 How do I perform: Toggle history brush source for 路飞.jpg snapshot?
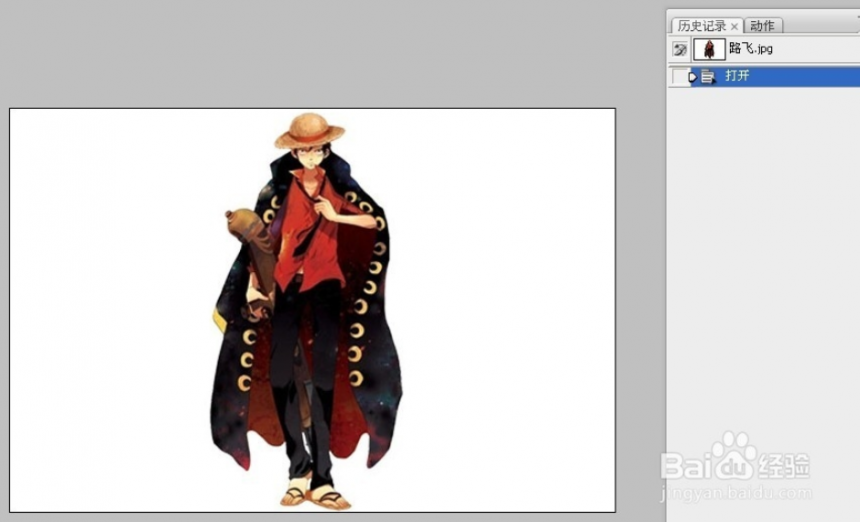tap(680, 49)
